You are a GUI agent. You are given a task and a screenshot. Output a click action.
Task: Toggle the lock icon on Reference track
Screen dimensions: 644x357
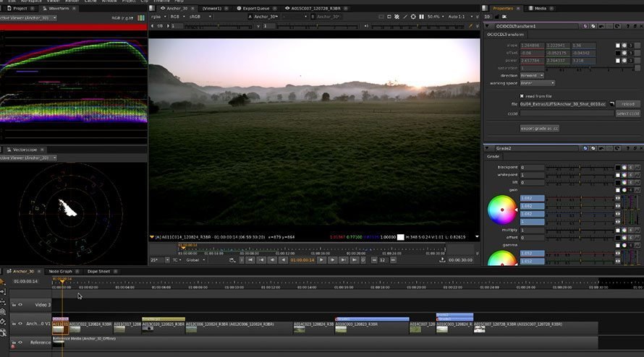point(14,343)
